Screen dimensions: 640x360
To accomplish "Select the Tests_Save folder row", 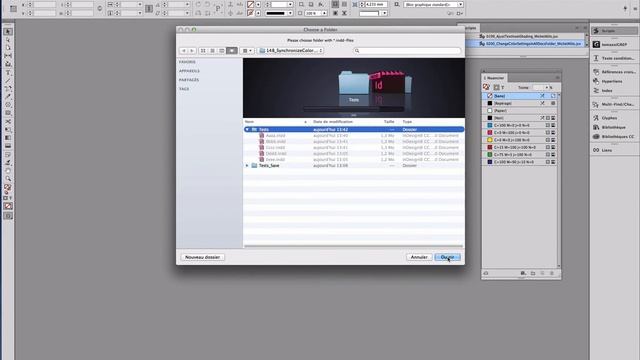I will tap(353, 166).
